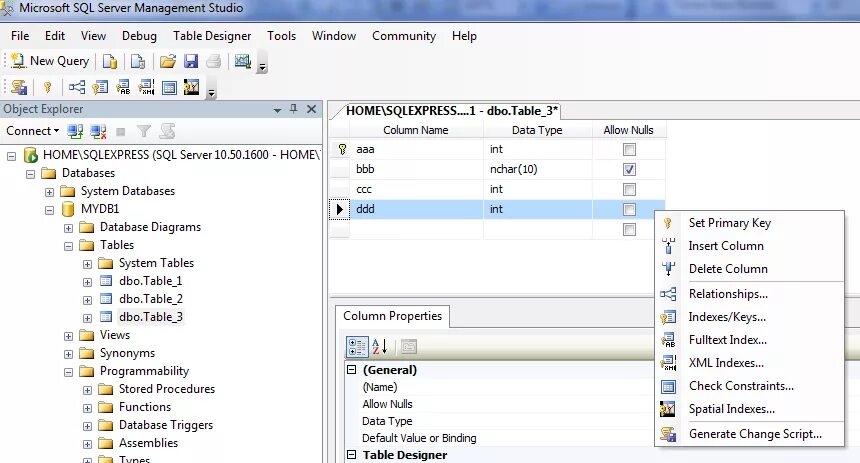Click Relationships toolbar icon
The width and height of the screenshot is (860, 463).
point(77,87)
